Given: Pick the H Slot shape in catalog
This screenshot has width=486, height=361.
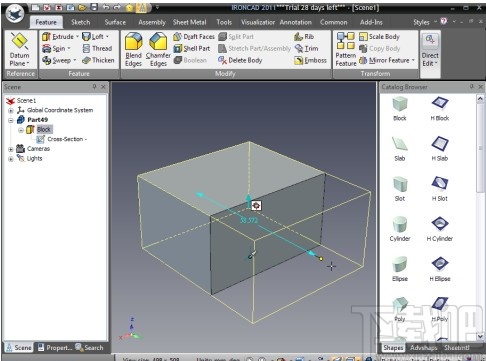Looking at the screenshot, I should coord(440,189).
